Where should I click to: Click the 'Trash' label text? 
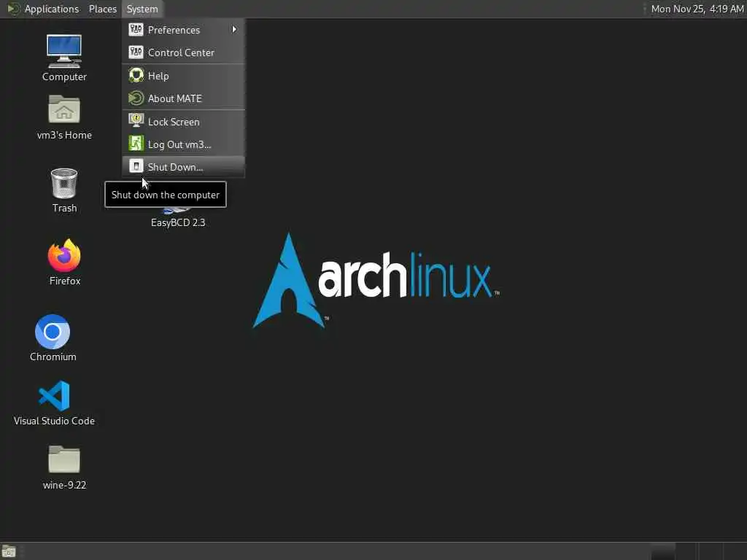coord(64,208)
